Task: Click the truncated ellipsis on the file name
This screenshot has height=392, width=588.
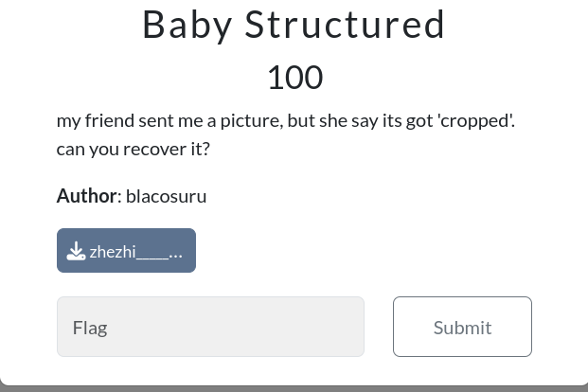Action: coord(175,252)
